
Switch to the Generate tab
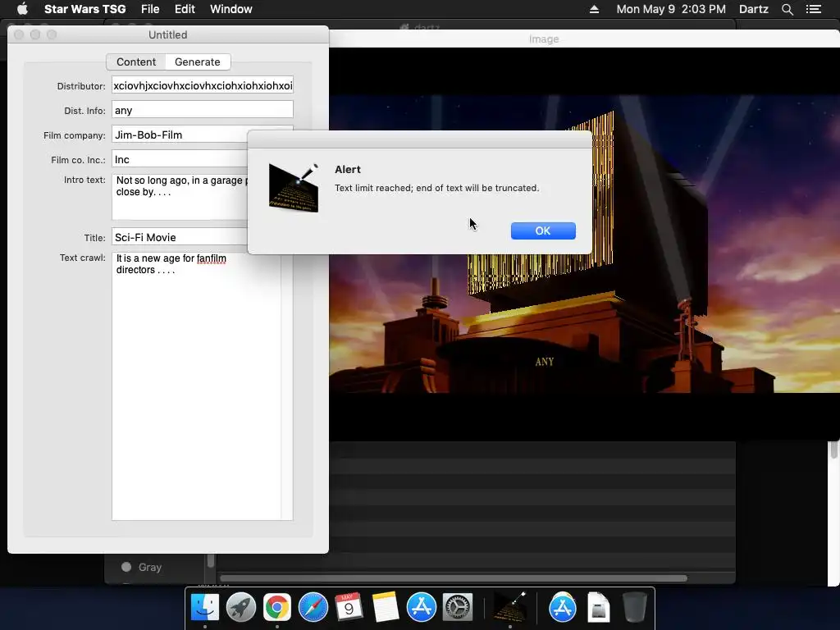198,62
